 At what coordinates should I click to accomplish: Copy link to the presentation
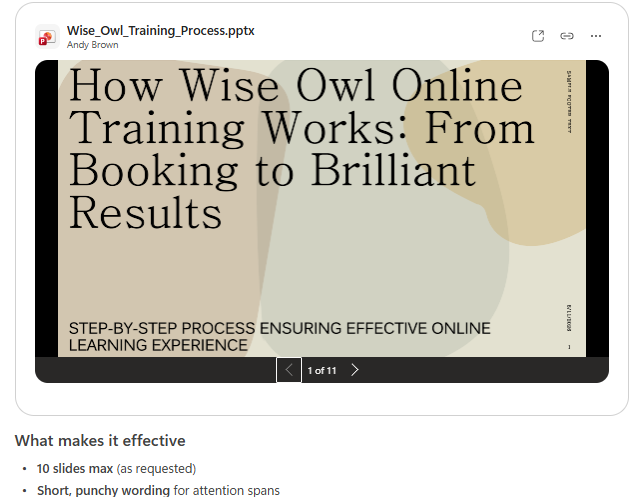click(x=567, y=36)
